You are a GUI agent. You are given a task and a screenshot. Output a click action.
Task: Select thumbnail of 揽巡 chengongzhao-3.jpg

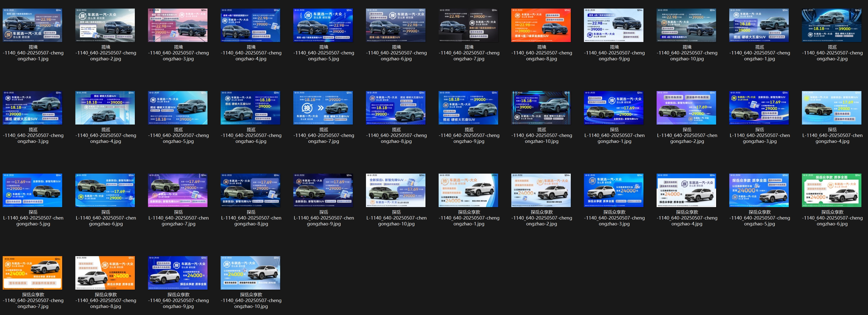pos(33,108)
